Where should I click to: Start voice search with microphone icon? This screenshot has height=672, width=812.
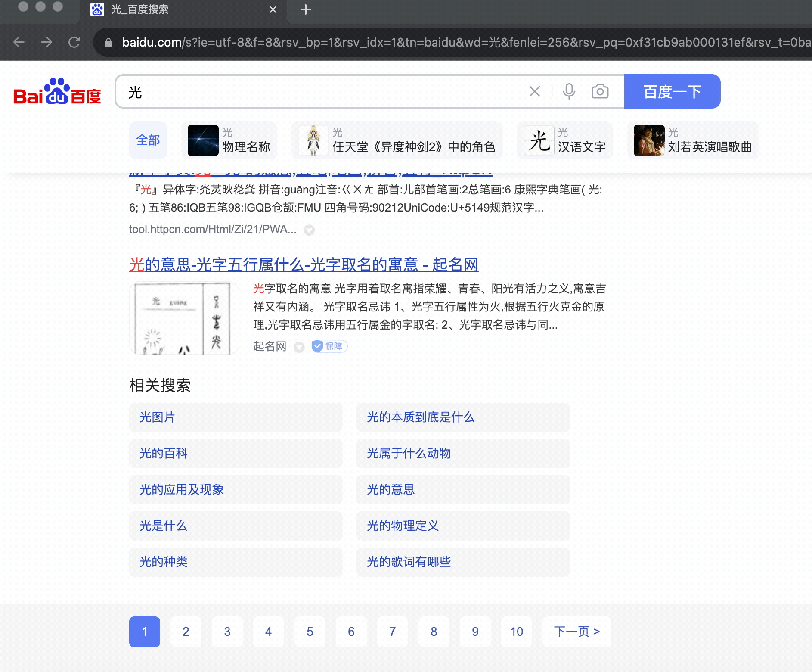569,91
